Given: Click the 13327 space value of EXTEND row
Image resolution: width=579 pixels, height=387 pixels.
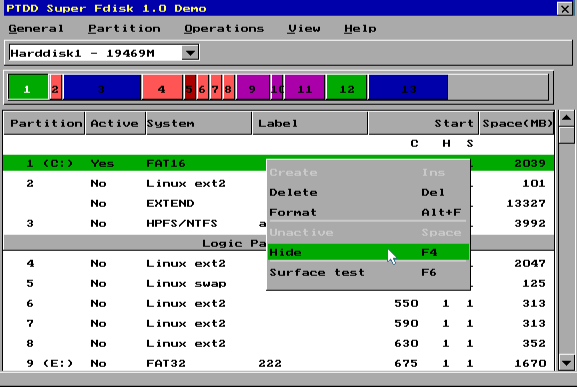Looking at the screenshot, I should click(x=526, y=203).
